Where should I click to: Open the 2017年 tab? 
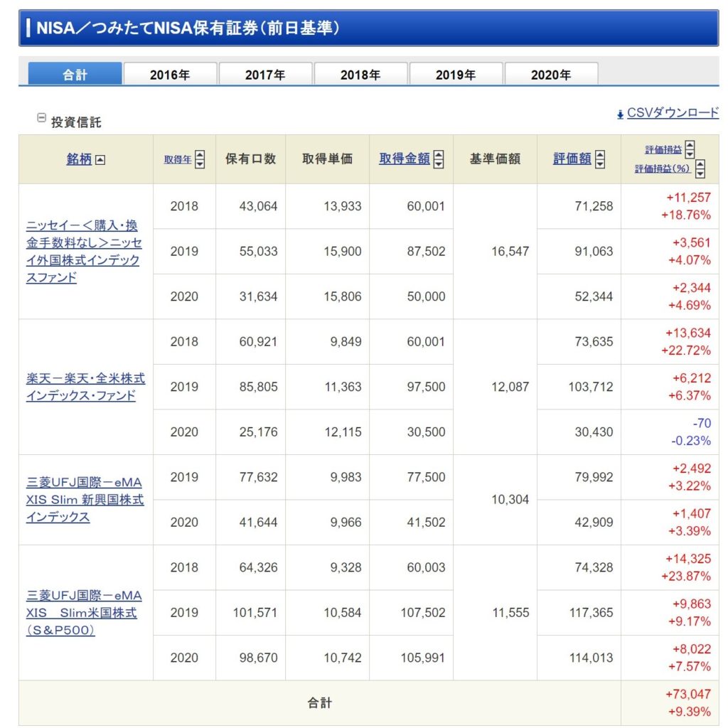tap(265, 75)
